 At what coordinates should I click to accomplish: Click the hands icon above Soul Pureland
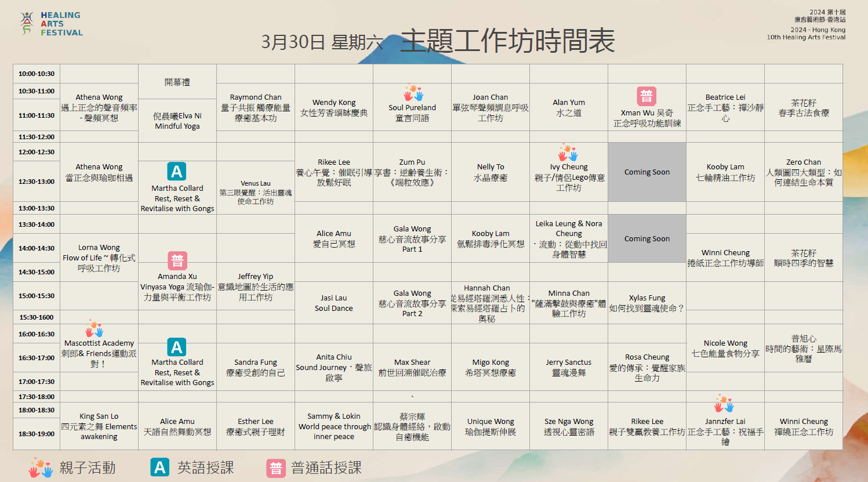tap(413, 93)
